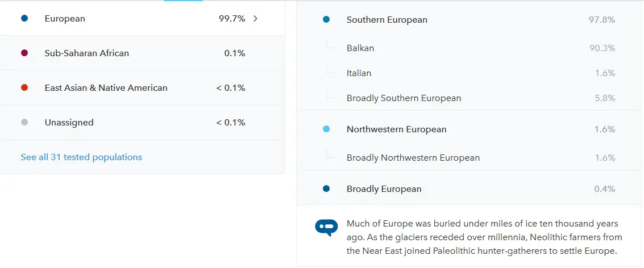Click the Southern European teal dot
The height and width of the screenshot is (268, 644).
coord(326,20)
